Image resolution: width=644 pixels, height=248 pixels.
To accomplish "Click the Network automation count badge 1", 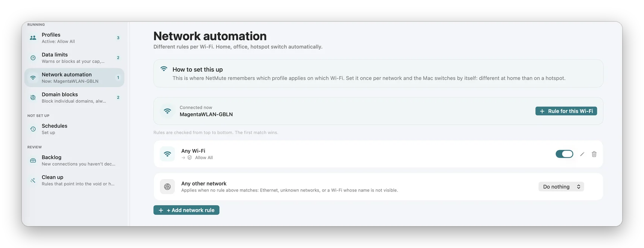I will pos(118,78).
